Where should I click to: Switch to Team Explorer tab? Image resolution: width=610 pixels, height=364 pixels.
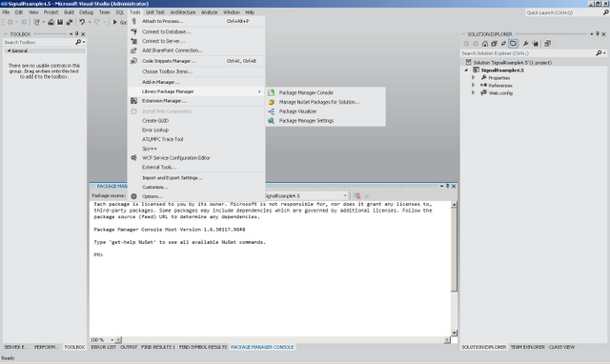[x=527, y=347]
